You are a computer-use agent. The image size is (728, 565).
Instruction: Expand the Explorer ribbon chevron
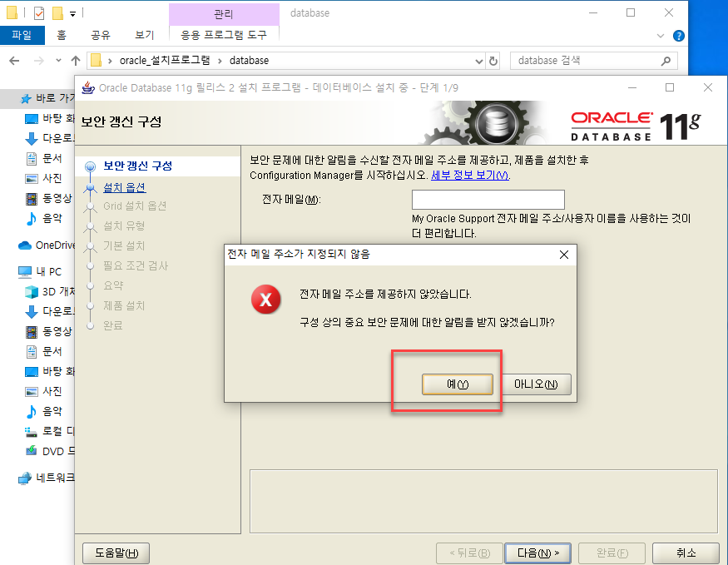[661, 36]
